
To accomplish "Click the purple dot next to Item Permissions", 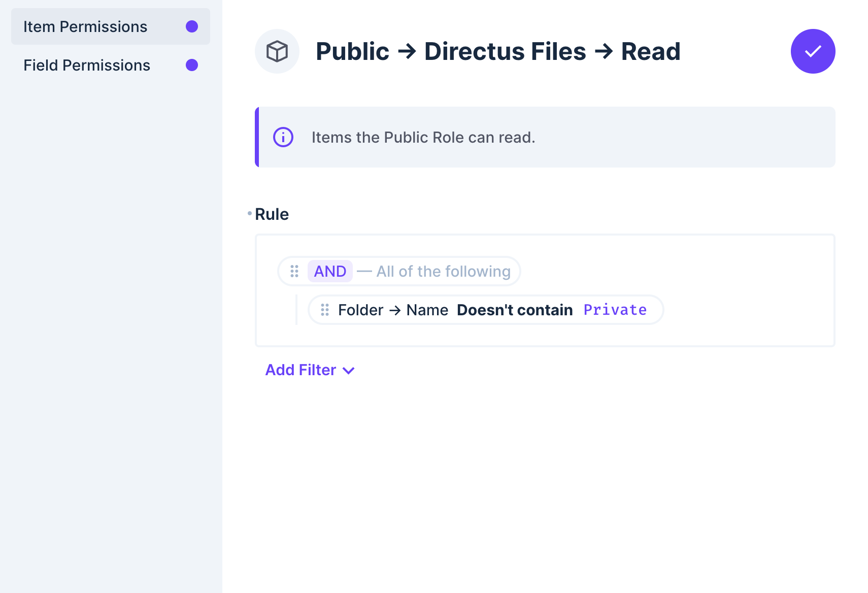I will (191, 26).
